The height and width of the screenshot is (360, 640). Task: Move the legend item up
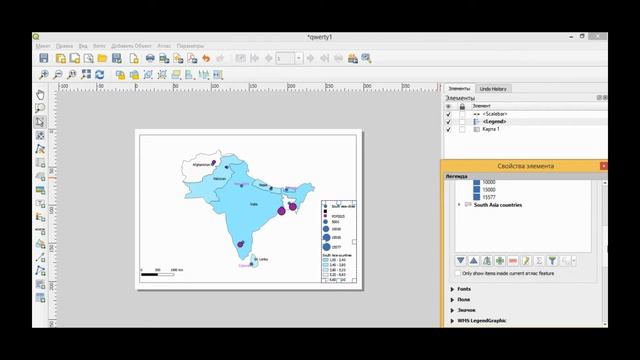473,260
